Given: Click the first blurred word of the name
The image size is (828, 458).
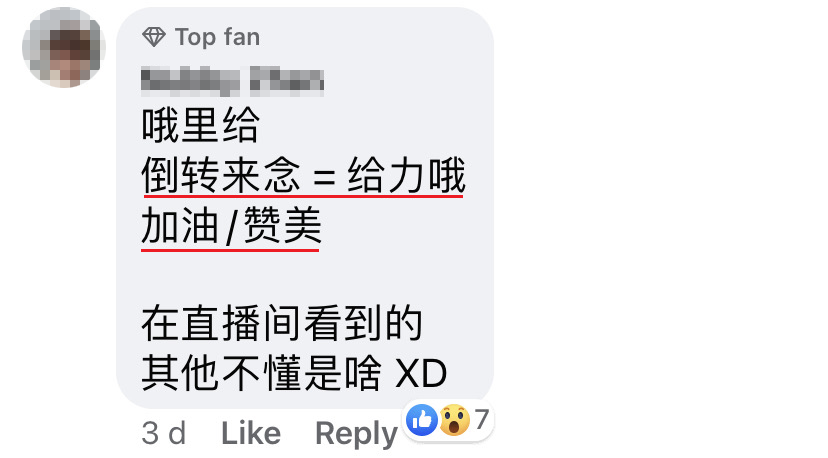Looking at the screenshot, I should [190, 81].
